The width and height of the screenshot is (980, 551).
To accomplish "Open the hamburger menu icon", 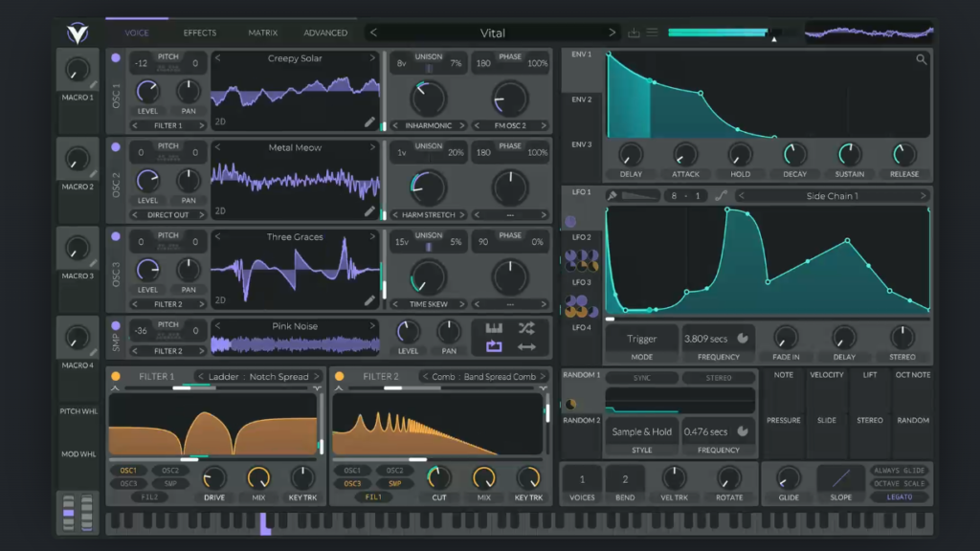I will point(652,33).
